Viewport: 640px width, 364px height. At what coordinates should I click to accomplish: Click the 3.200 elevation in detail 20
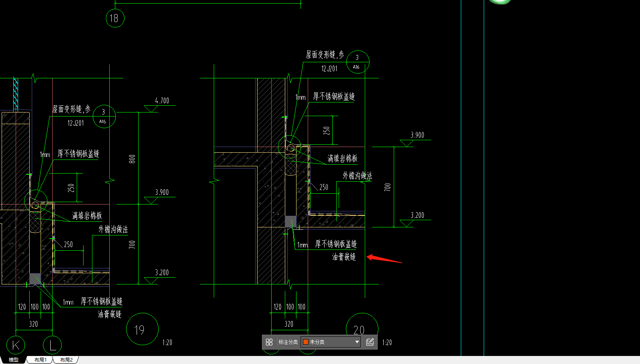(x=417, y=215)
